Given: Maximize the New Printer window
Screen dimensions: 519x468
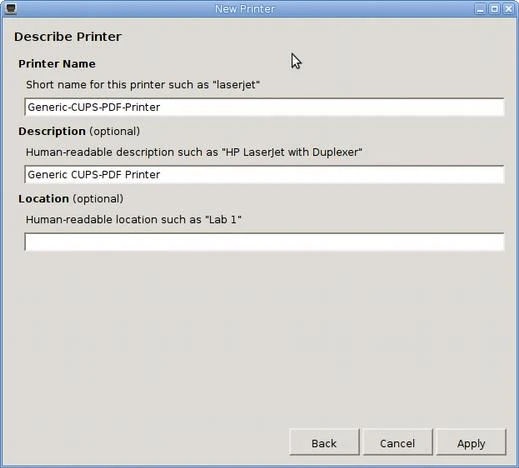Looking at the screenshot, I should pyautogui.click(x=494, y=9).
